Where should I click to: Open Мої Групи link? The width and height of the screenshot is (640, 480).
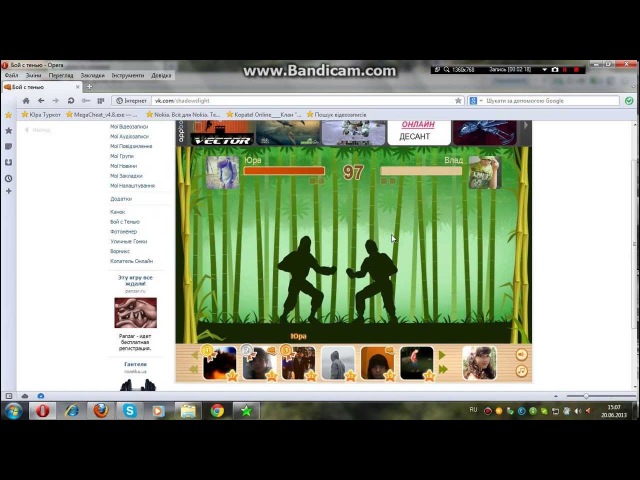(122, 156)
